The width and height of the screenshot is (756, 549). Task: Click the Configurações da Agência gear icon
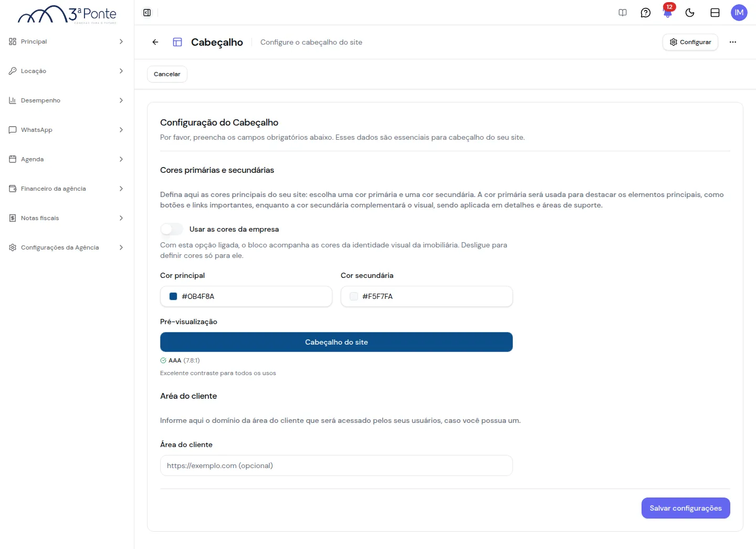tap(13, 247)
